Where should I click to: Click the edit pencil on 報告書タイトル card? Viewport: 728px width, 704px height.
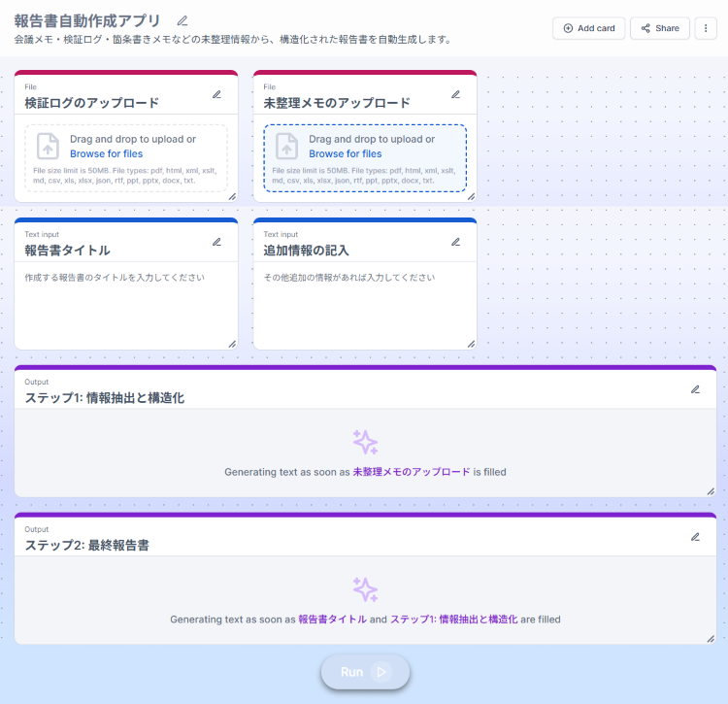point(216,242)
